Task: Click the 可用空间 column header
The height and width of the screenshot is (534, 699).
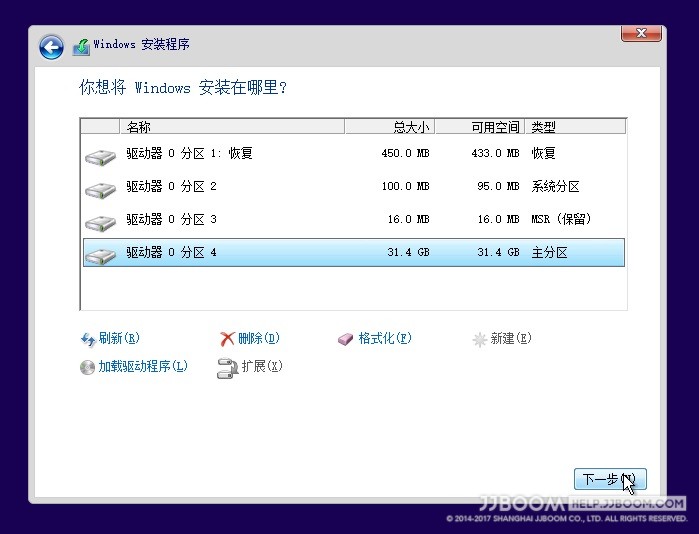Action: click(x=479, y=127)
